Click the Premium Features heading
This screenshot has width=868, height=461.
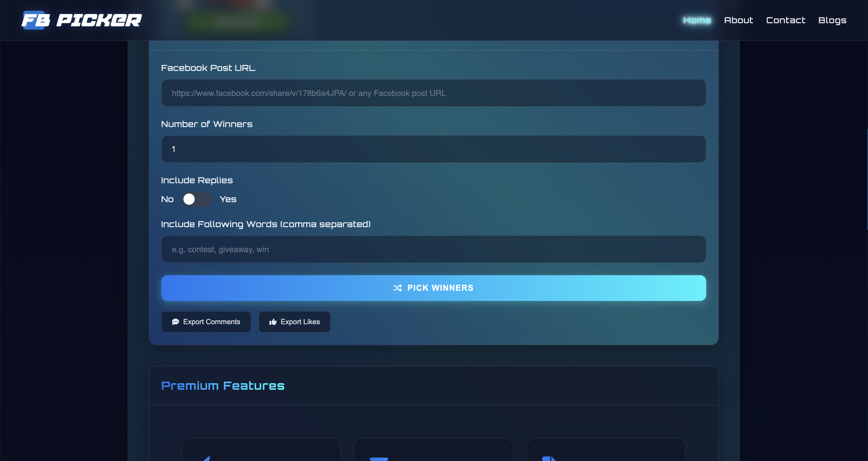(222, 385)
